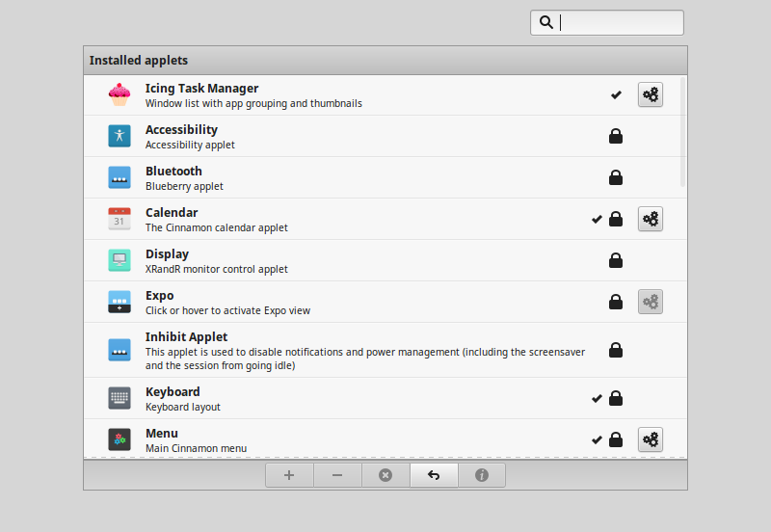The image size is (771, 532).
Task: Click the Accessibility applet icon
Action: coord(120,136)
